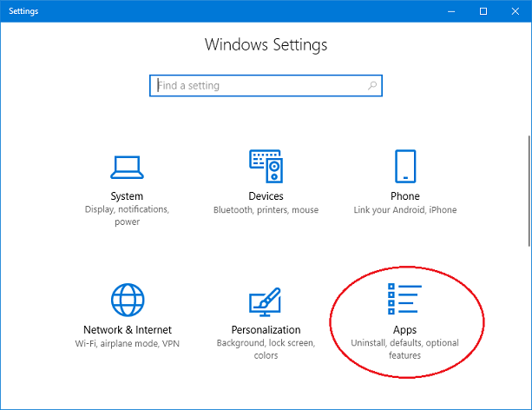Close the Settings window
The height and width of the screenshot is (410, 532).
(515, 11)
